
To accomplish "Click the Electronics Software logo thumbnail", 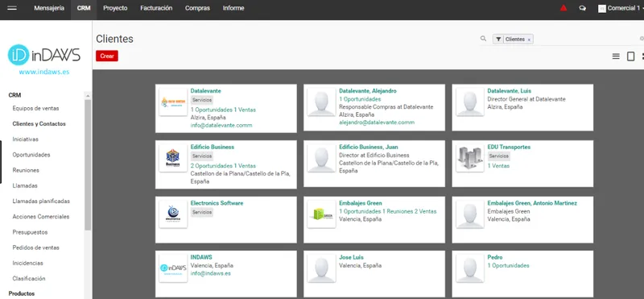I will tap(173, 214).
